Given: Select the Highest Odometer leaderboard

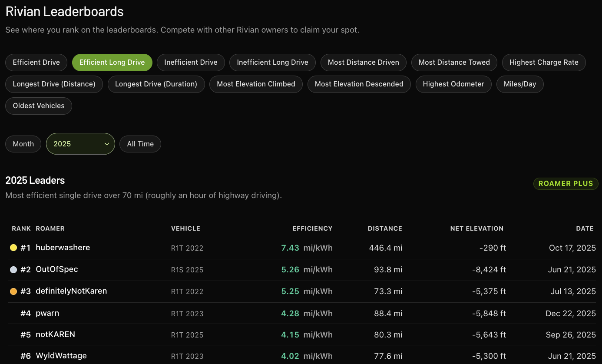Looking at the screenshot, I should pyautogui.click(x=453, y=84).
